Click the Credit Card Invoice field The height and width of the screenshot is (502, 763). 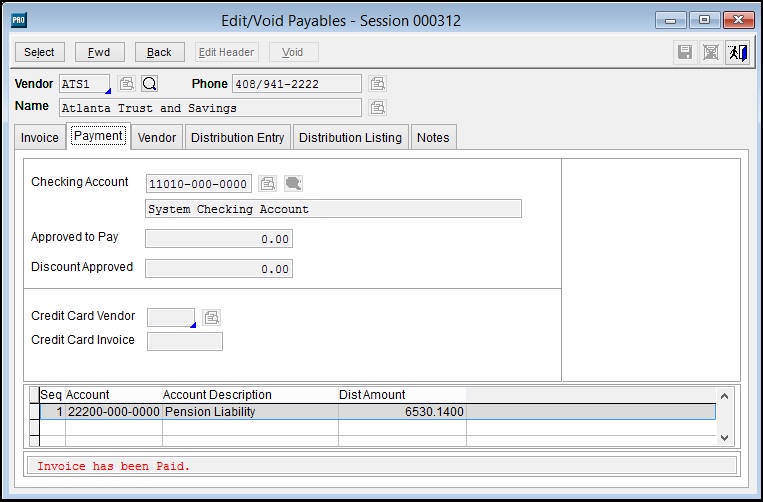click(185, 341)
